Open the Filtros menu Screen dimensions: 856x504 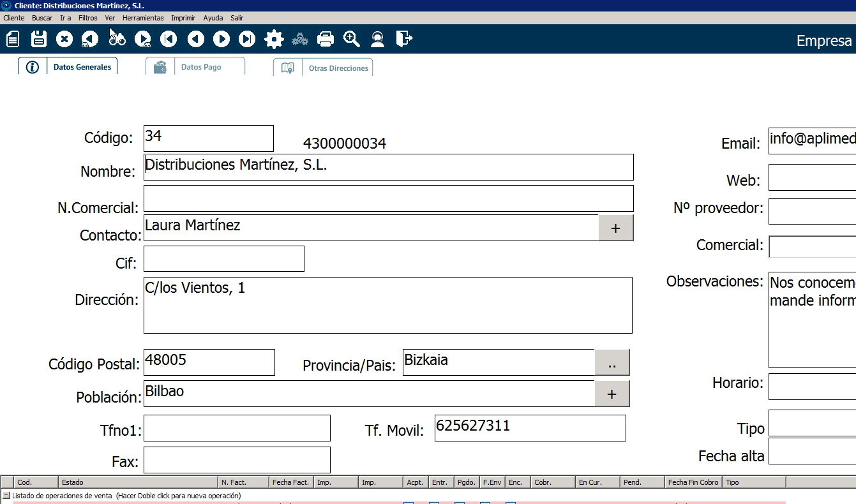(x=88, y=18)
